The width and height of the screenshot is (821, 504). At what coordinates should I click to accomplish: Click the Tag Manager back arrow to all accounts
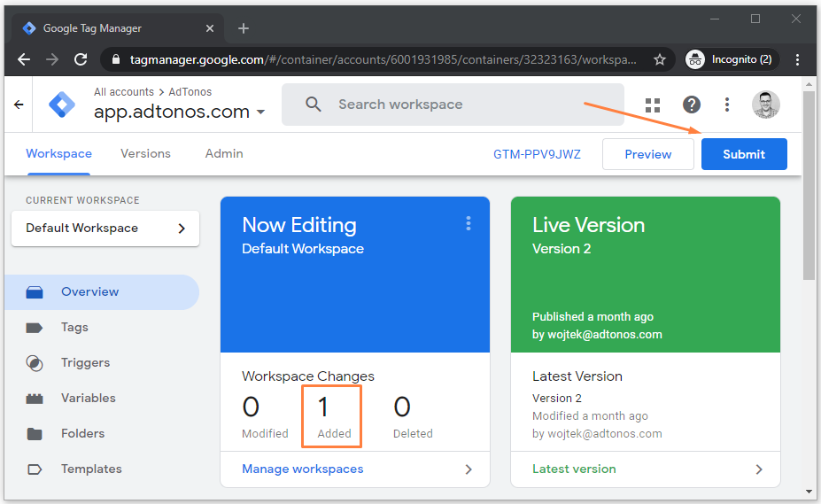point(19,105)
